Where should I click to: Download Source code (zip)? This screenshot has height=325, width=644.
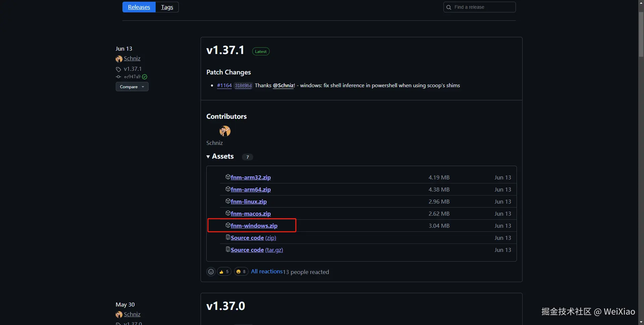(x=253, y=238)
